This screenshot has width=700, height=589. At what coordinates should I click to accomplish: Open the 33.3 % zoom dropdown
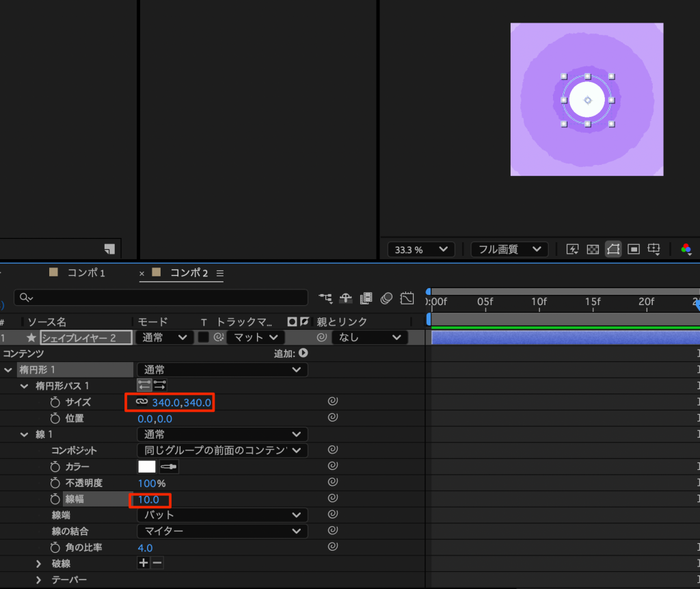[420, 250]
